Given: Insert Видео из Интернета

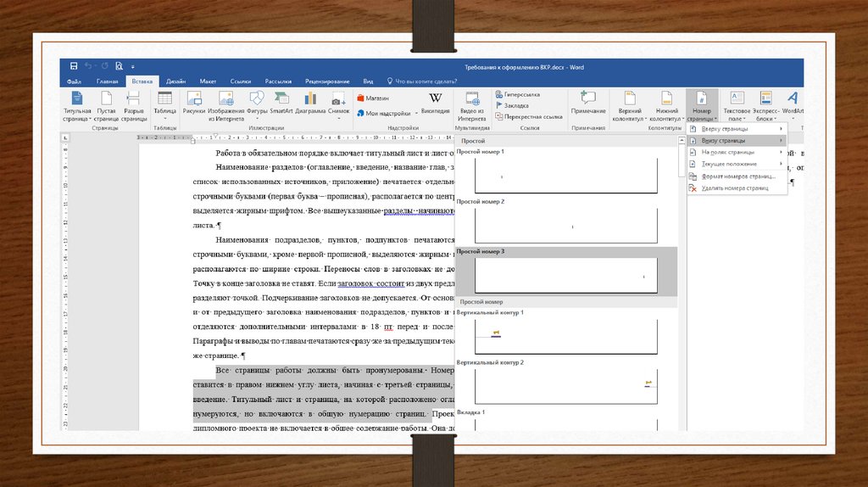Looking at the screenshot, I should pyautogui.click(x=472, y=106).
